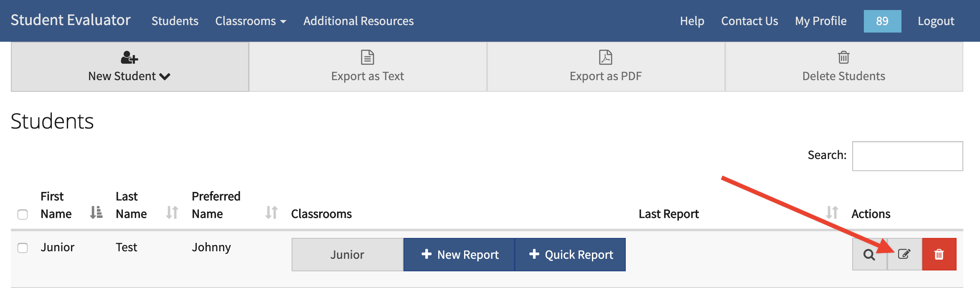The image size is (980, 288).
Task: Sort by First Name column icon
Action: tap(96, 212)
